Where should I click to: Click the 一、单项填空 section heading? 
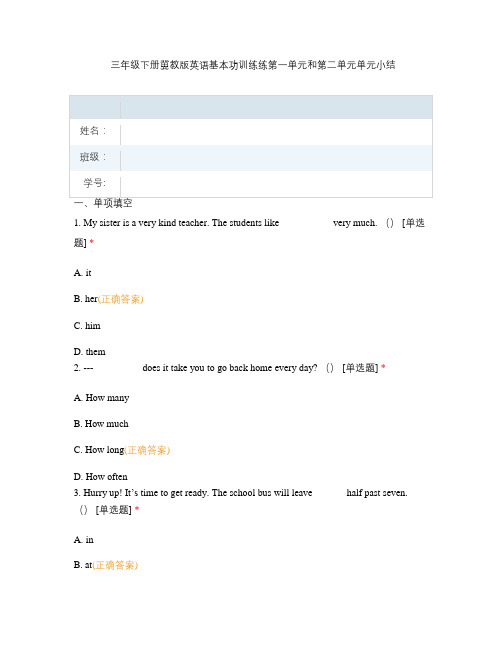pyautogui.click(x=103, y=203)
